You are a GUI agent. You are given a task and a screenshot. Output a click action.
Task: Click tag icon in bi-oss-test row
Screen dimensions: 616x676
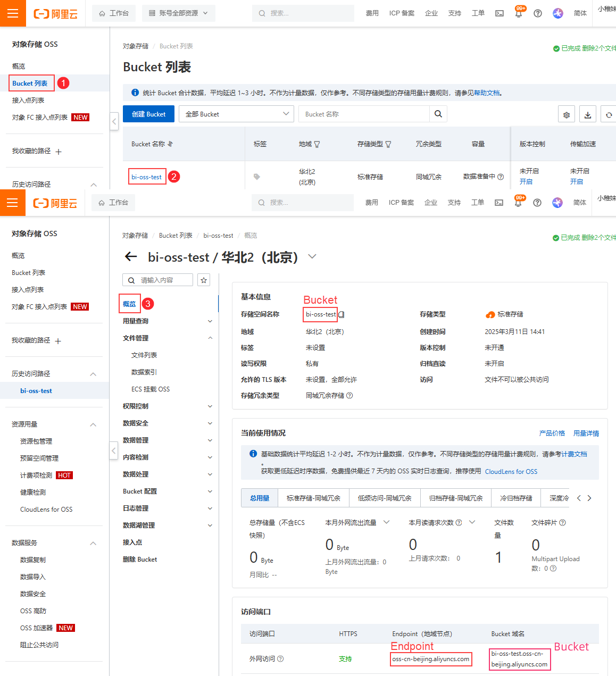[257, 177]
